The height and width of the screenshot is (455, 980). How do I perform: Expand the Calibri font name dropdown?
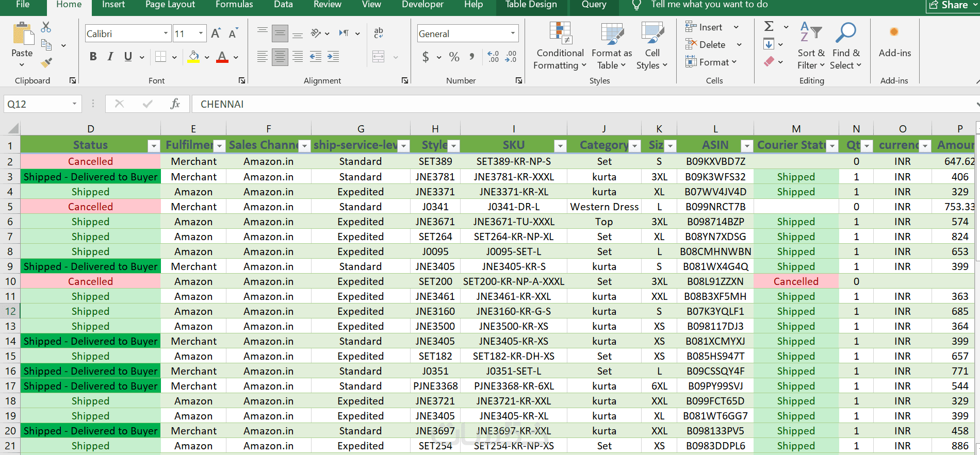tap(166, 33)
